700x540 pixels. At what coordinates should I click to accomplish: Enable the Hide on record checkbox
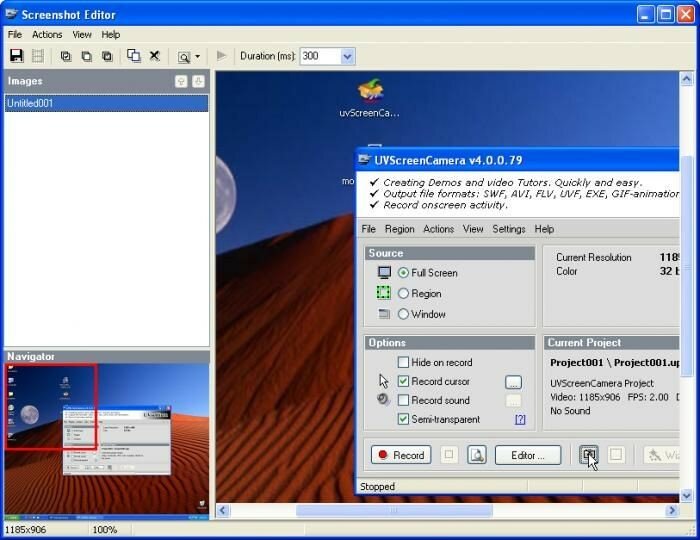[x=403, y=362]
